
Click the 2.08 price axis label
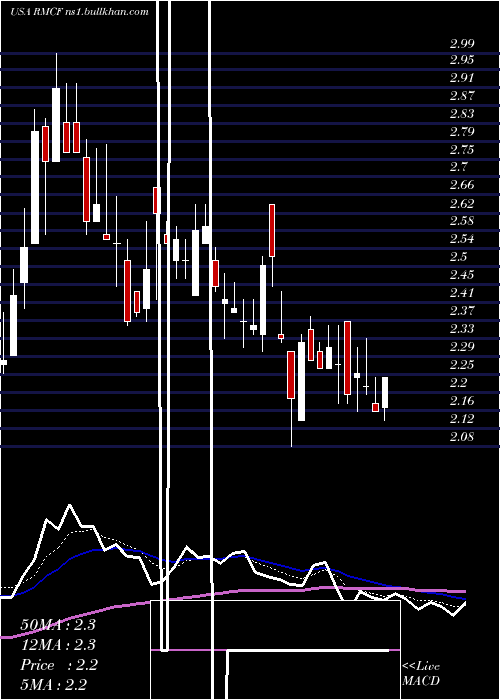coord(462,436)
